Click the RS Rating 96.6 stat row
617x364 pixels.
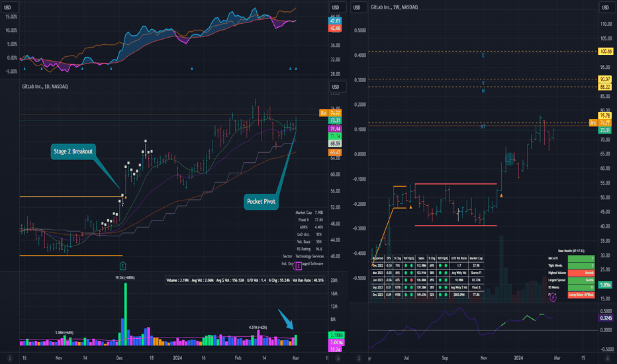point(309,249)
